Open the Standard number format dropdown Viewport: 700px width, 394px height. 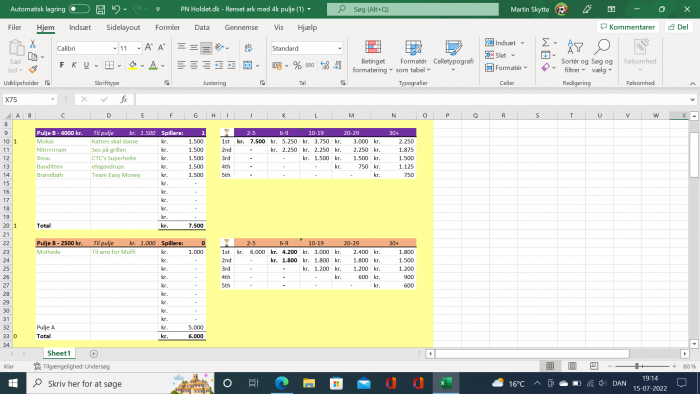tap(339, 48)
